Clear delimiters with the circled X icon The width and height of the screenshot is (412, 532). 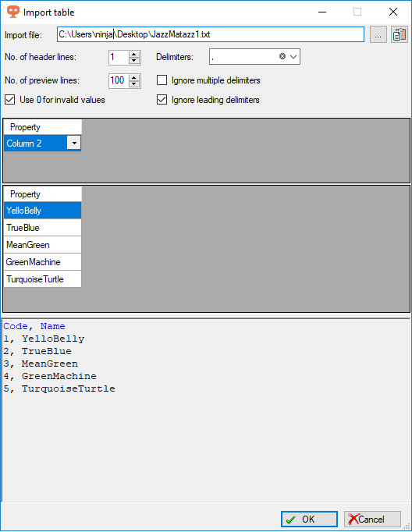pyautogui.click(x=282, y=56)
